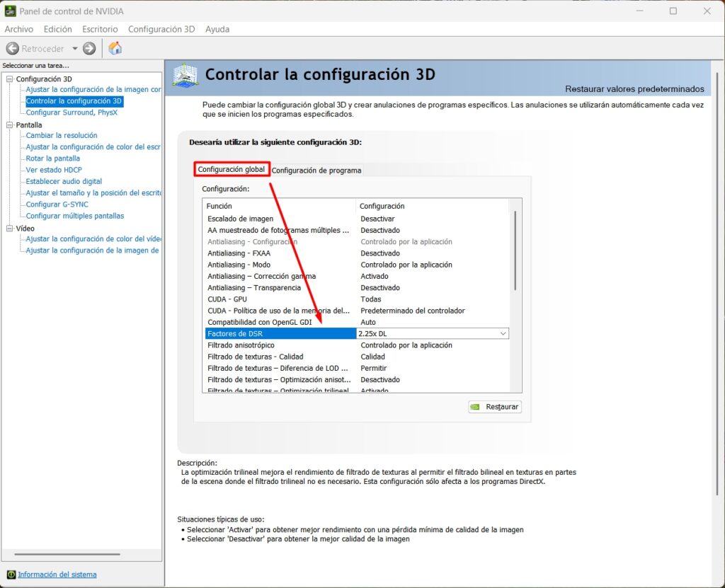Open the Configuración 3D menu
Screen dimensions: 725x588
161,29
